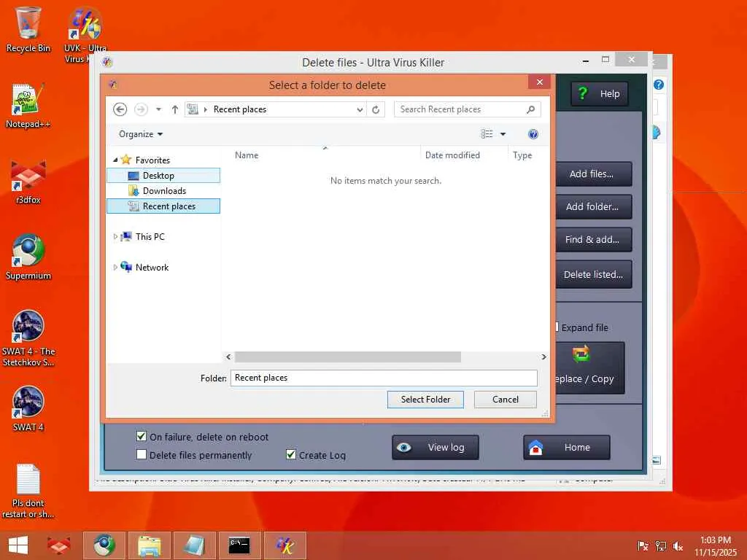Open the View log button

[436, 447]
